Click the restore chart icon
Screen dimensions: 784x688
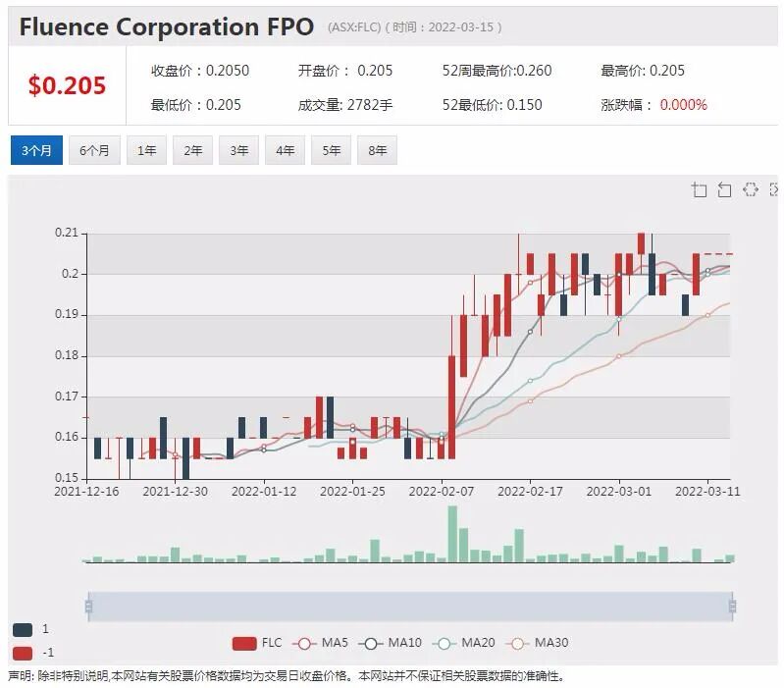750,189
